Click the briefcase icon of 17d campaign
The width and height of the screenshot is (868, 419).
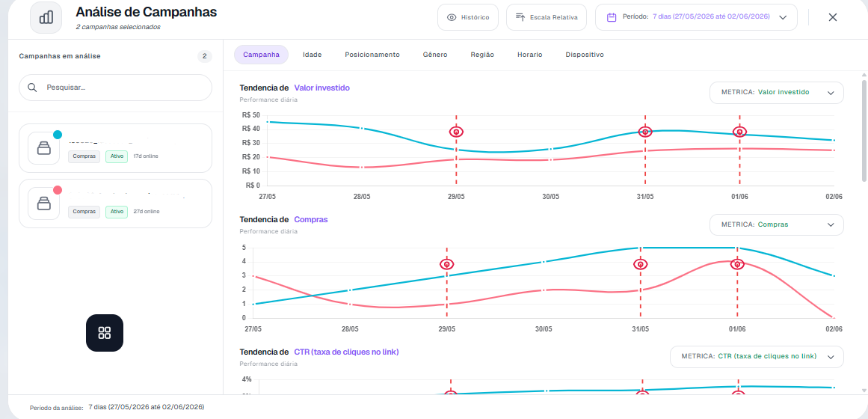[43, 148]
